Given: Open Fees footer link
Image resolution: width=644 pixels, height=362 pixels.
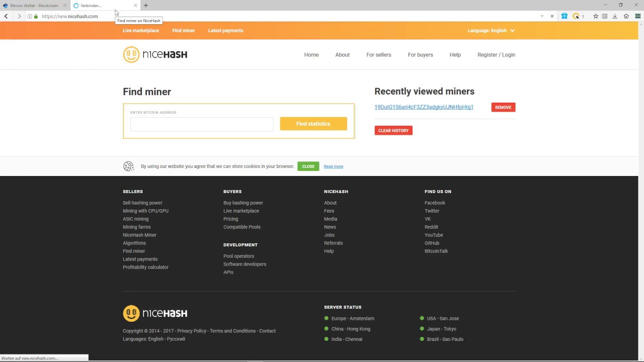Looking at the screenshot, I should click(329, 211).
